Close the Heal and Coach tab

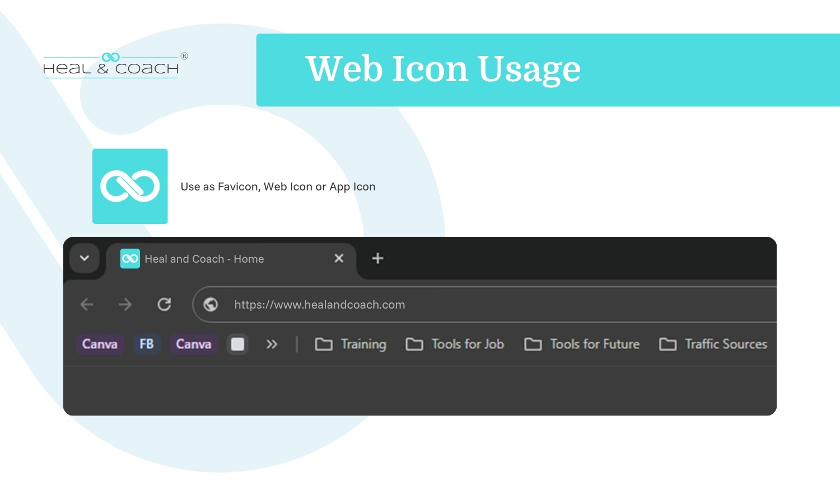click(x=339, y=258)
